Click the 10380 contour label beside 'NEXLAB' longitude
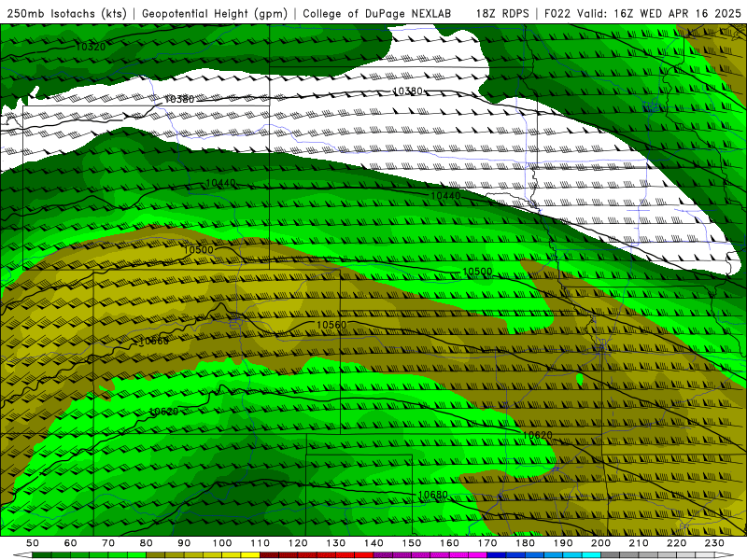 [x=408, y=91]
